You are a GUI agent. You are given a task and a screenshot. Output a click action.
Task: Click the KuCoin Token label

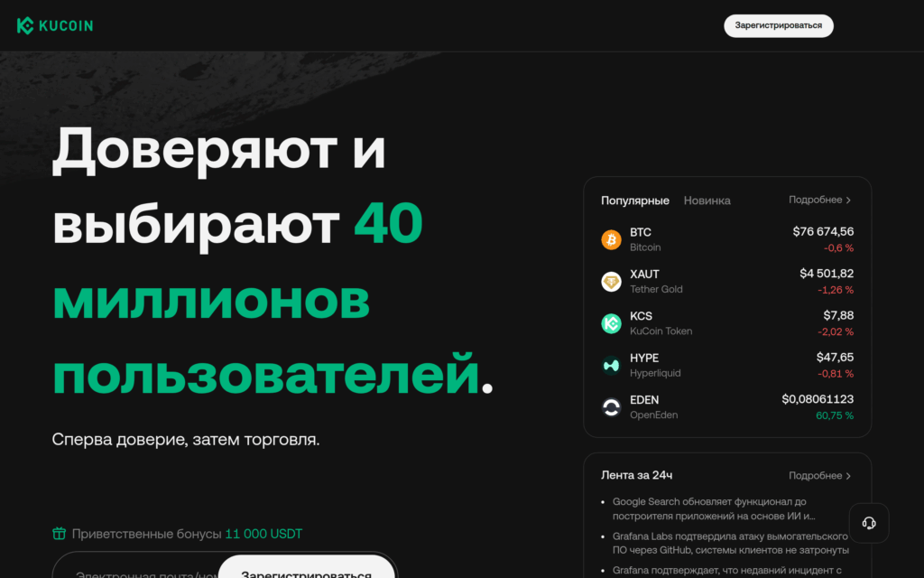click(661, 331)
